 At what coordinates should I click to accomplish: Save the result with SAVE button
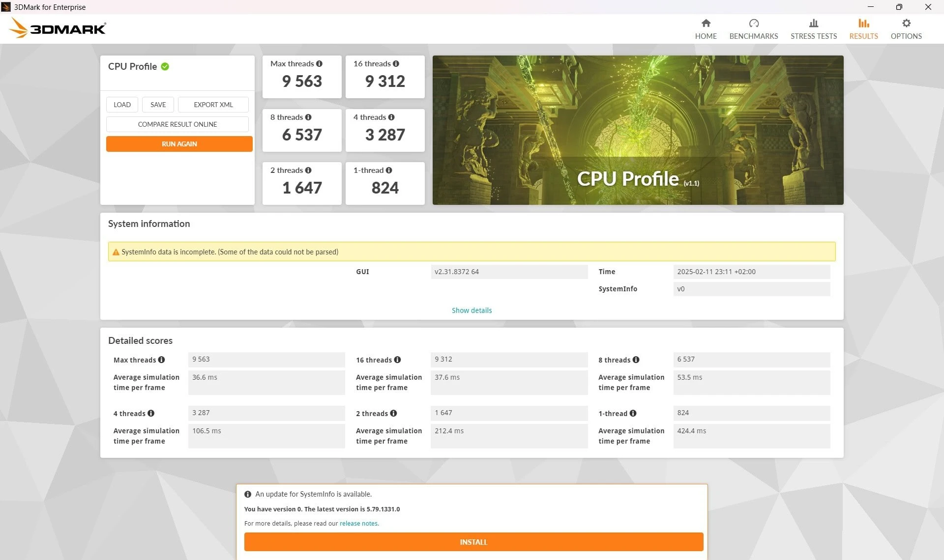click(x=158, y=105)
